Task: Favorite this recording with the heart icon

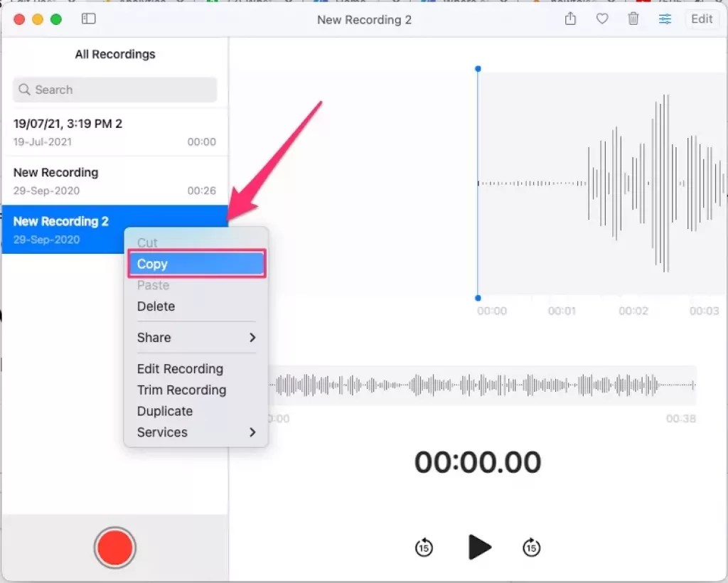Action: coord(601,19)
